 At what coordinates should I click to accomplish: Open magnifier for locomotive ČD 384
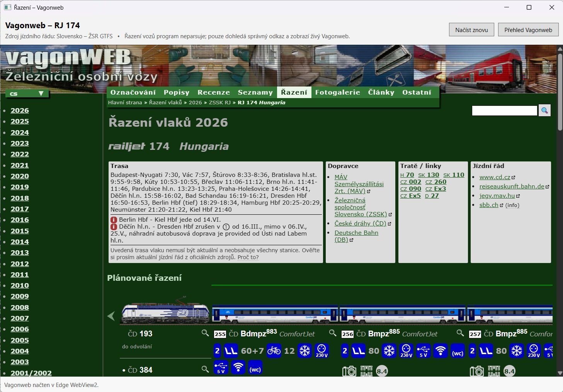[205, 369]
